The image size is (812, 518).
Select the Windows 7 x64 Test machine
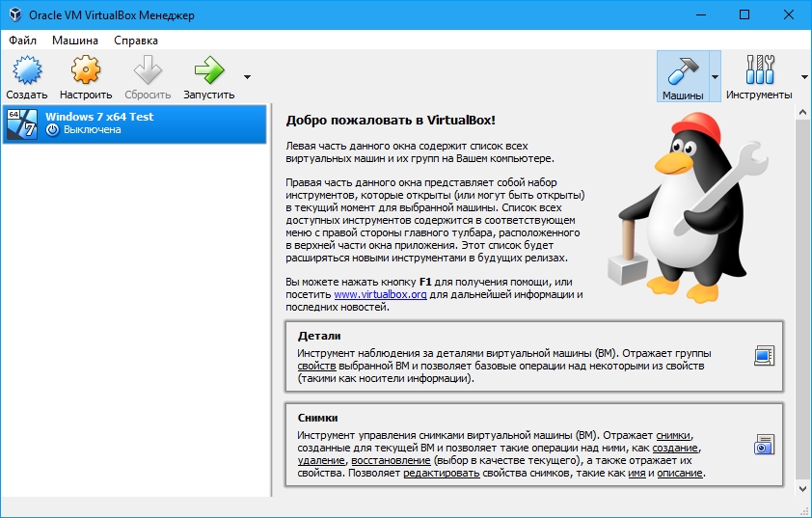pos(135,123)
